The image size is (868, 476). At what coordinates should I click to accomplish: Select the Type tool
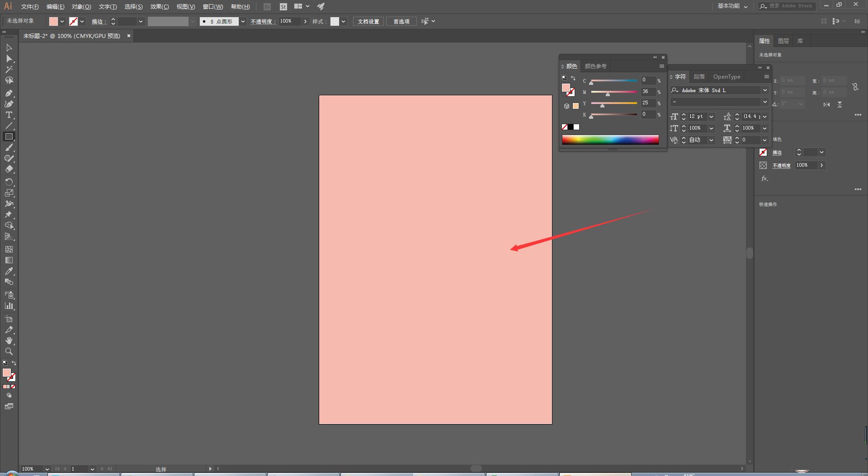click(x=9, y=115)
